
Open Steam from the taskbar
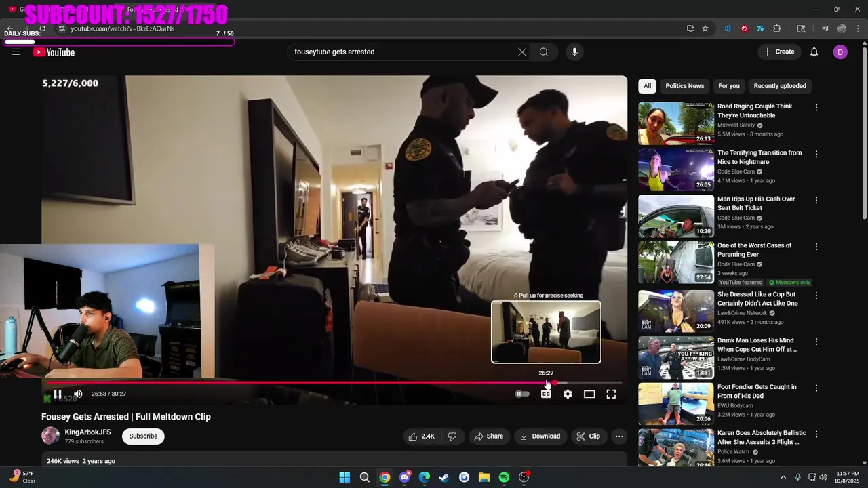(x=444, y=477)
